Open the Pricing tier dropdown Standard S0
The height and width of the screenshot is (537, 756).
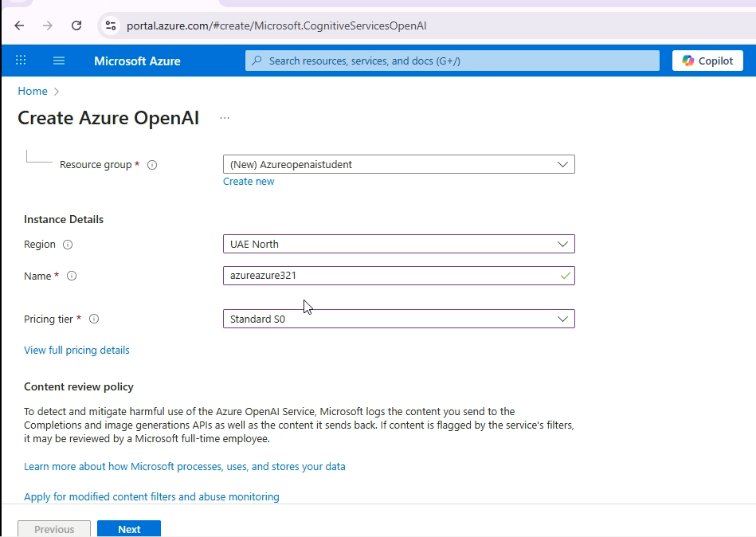(398, 319)
